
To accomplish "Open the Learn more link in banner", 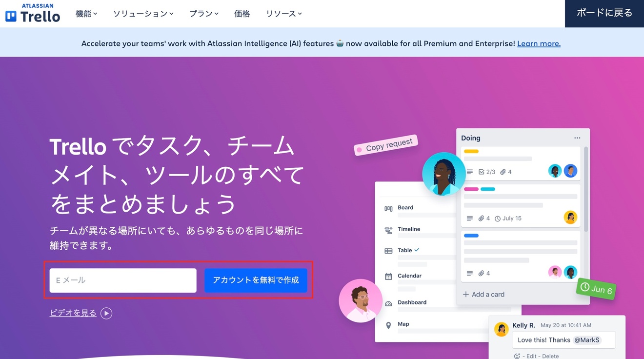I will click(539, 43).
